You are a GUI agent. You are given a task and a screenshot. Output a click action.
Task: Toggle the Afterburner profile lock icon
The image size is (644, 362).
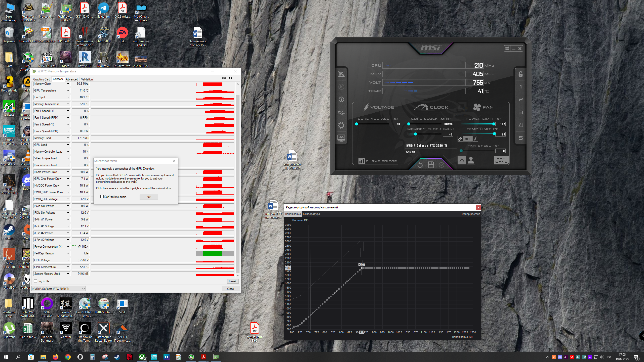tap(520, 74)
